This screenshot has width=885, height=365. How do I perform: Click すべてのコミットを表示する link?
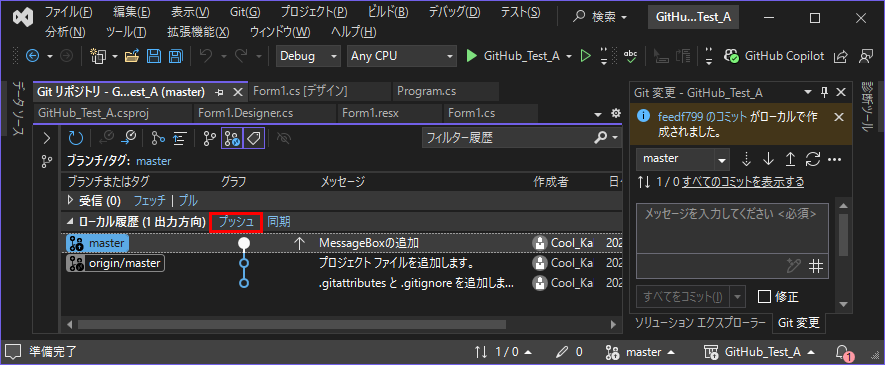tap(743, 182)
